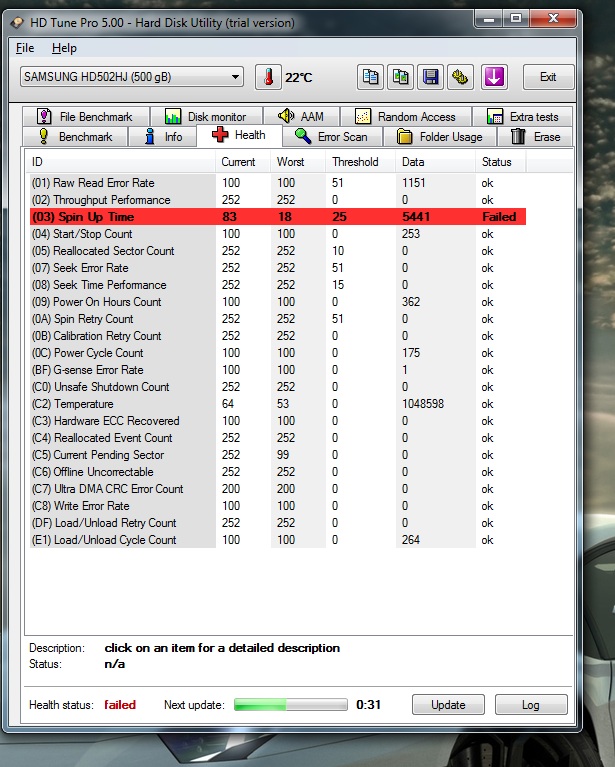This screenshot has width=615, height=767.
Task: Select the (C3) Hardware ECC Recovered row
Action: click(x=278, y=421)
